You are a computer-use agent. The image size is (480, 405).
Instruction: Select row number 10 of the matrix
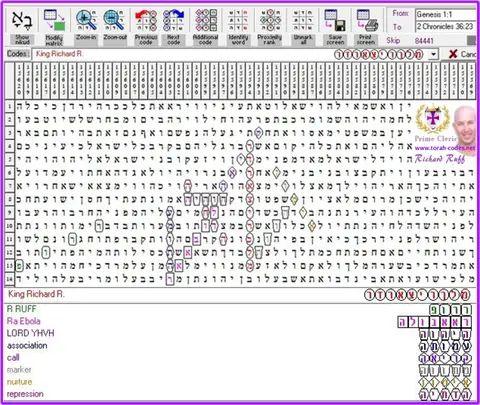pyautogui.click(x=10, y=226)
